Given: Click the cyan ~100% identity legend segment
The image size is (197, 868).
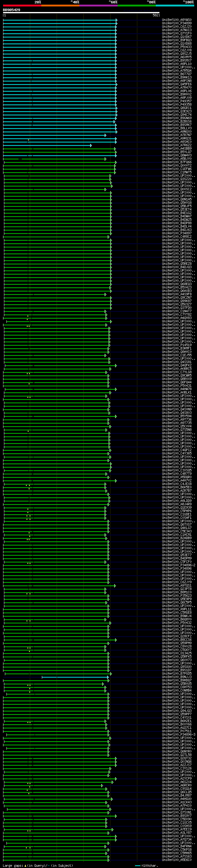Looking at the screenshot, I should pyautogui.click(x=175, y=6).
